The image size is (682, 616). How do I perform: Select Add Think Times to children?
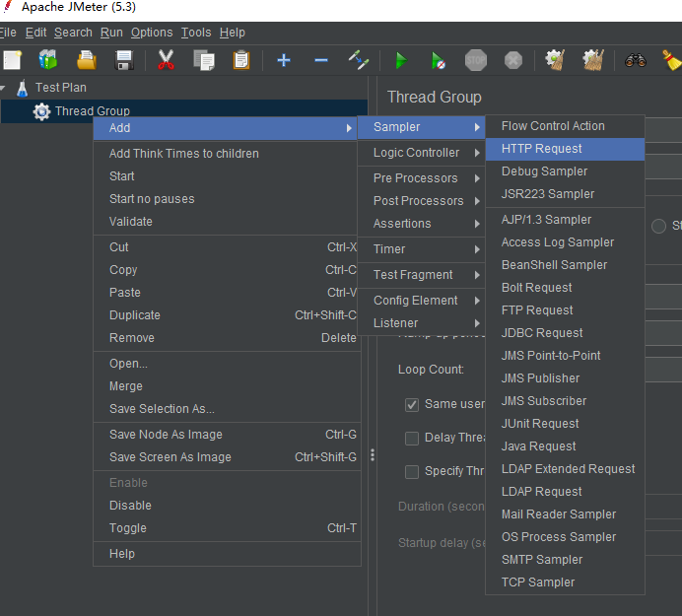coord(227,154)
